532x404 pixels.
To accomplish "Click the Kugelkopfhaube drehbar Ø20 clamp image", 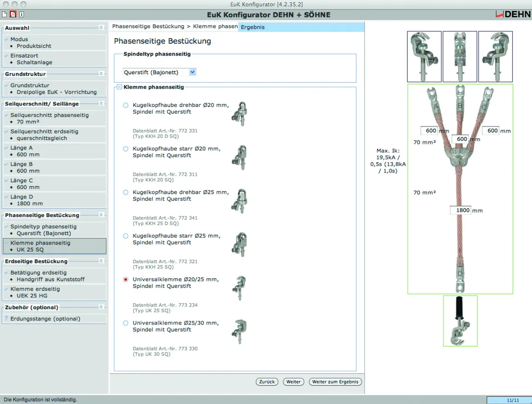I will click(239, 113).
